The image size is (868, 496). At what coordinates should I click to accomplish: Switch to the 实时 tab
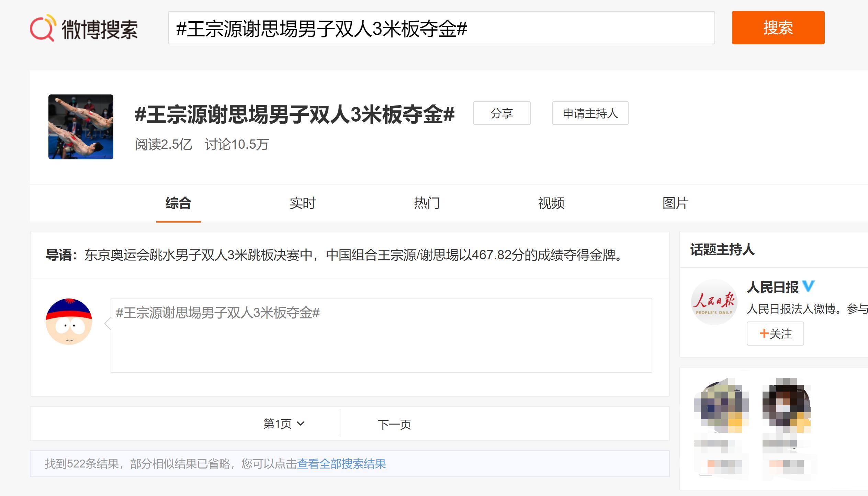pyautogui.click(x=302, y=203)
